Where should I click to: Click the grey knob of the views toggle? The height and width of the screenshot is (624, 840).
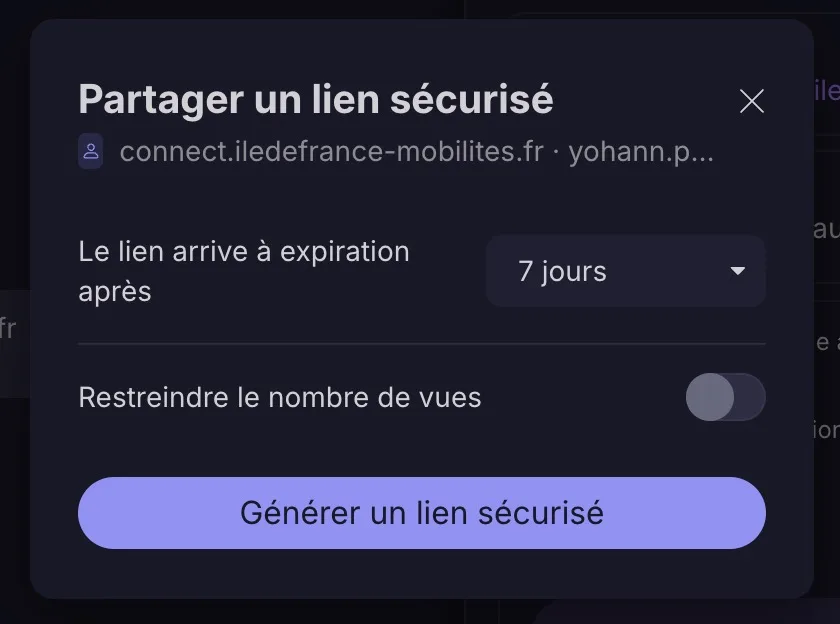(x=710, y=398)
